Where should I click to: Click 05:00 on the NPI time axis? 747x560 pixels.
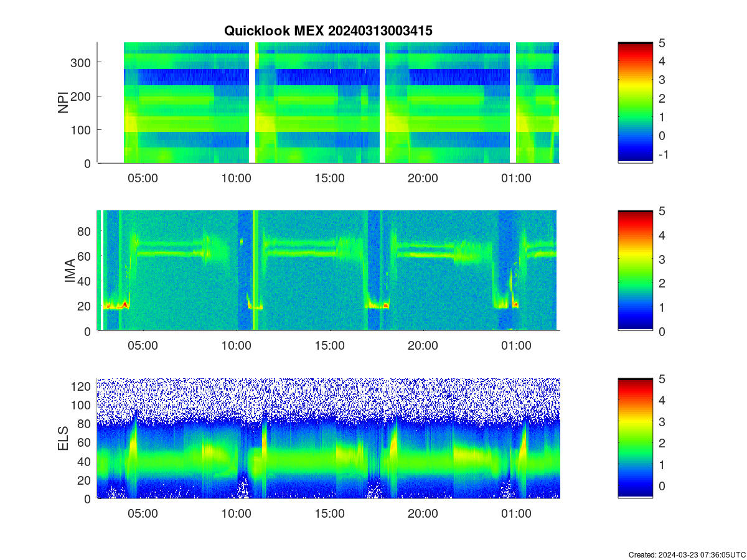[x=143, y=178]
